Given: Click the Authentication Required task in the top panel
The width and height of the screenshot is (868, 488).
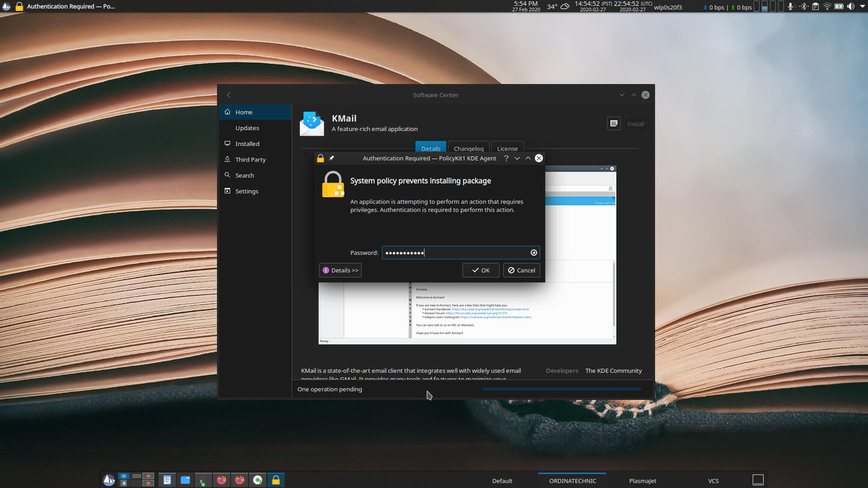Looking at the screenshot, I should click(65, 7).
